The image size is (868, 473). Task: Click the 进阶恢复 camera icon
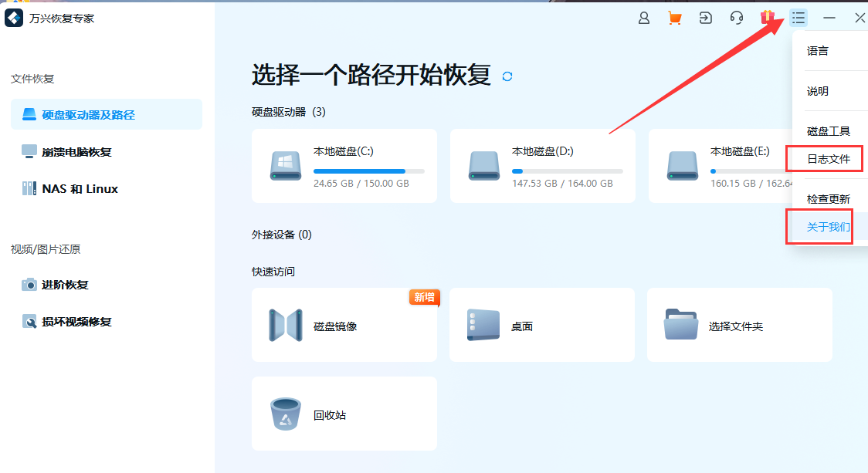pos(29,285)
